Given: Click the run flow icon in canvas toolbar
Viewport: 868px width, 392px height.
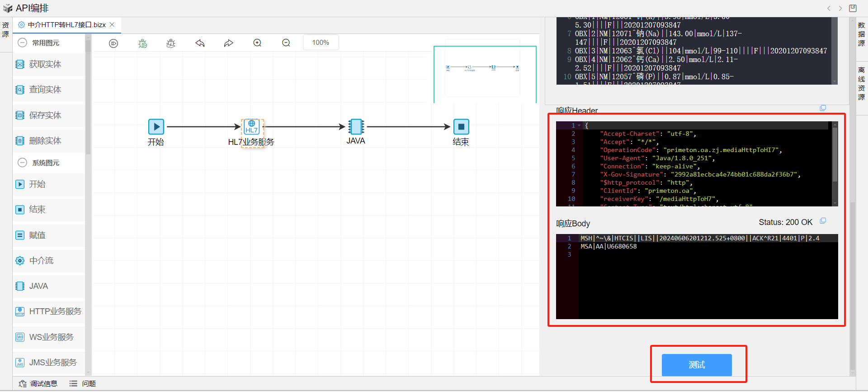Looking at the screenshot, I should pyautogui.click(x=113, y=43).
